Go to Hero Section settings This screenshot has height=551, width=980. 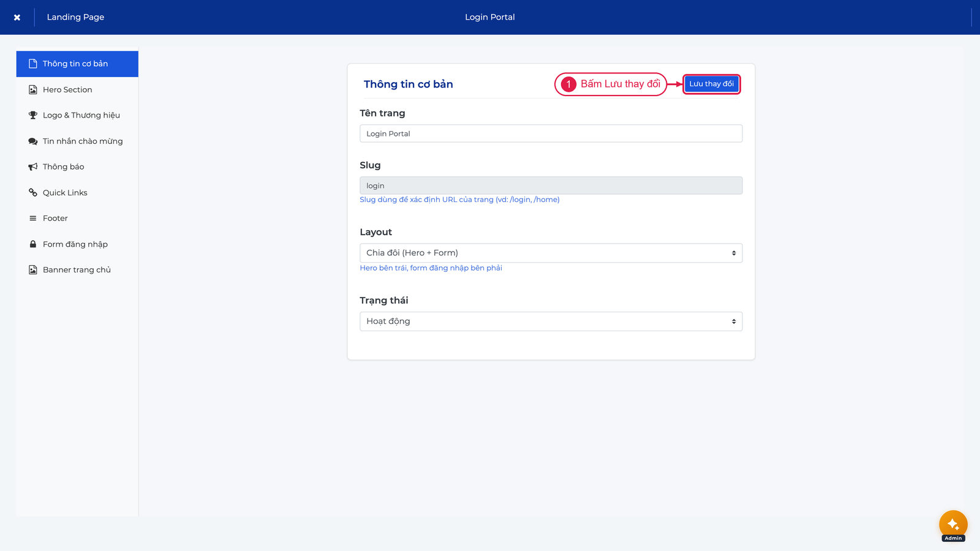click(77, 89)
